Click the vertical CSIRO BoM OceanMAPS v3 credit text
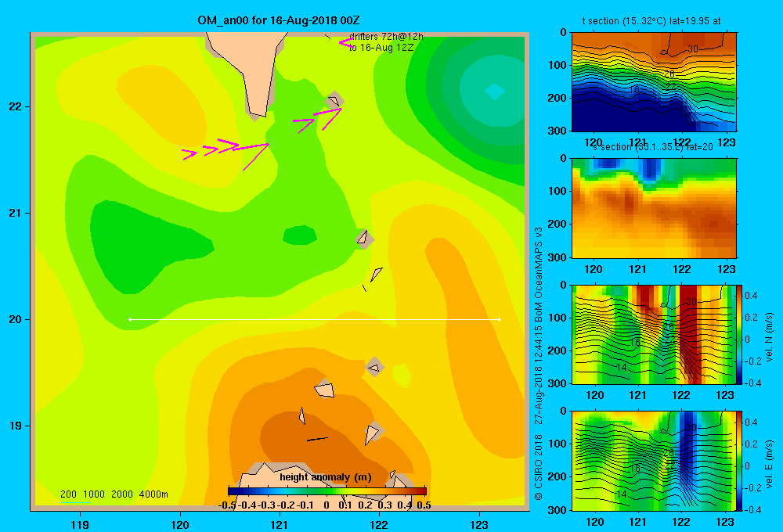The image size is (783, 532). click(x=539, y=363)
